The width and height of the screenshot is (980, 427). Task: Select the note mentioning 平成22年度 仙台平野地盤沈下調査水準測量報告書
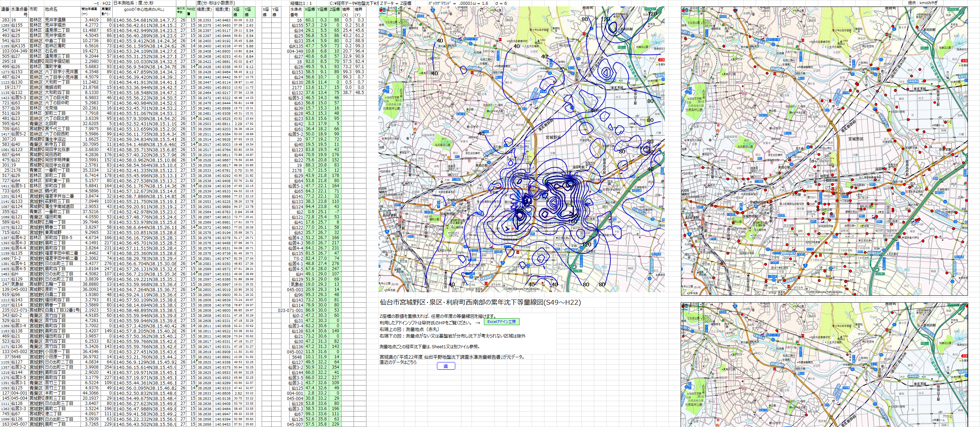452,357
